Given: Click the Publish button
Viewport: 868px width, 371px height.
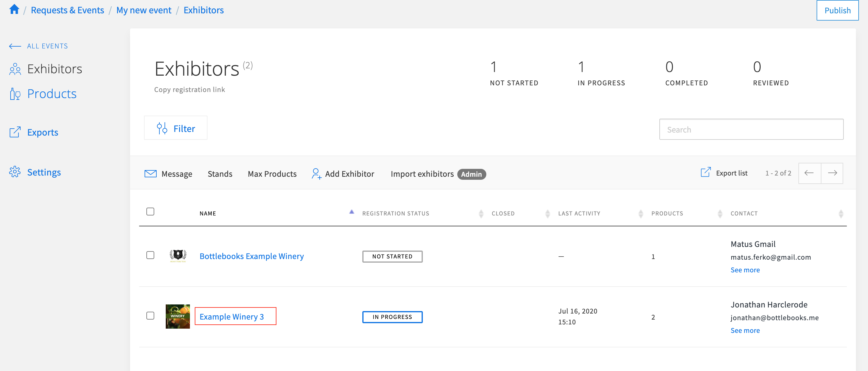Looking at the screenshot, I should (837, 11).
